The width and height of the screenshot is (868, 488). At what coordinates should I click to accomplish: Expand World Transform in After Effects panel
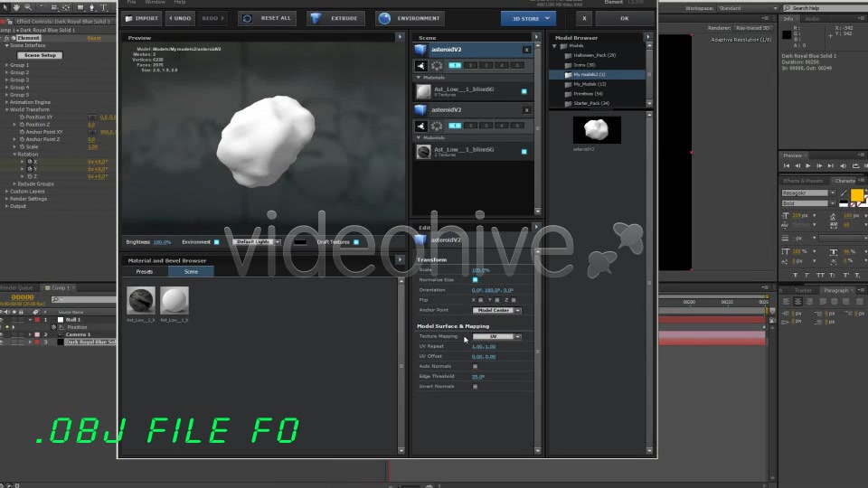coord(6,109)
